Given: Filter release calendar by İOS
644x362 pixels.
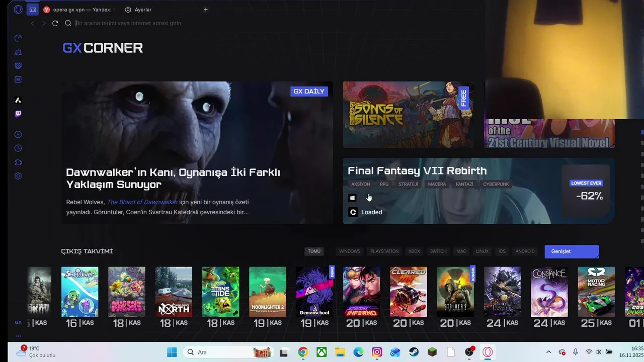Looking at the screenshot, I should pyautogui.click(x=502, y=251).
